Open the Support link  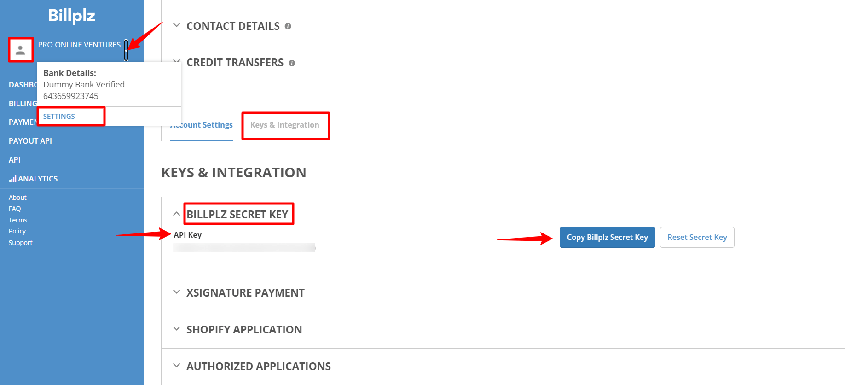21,243
